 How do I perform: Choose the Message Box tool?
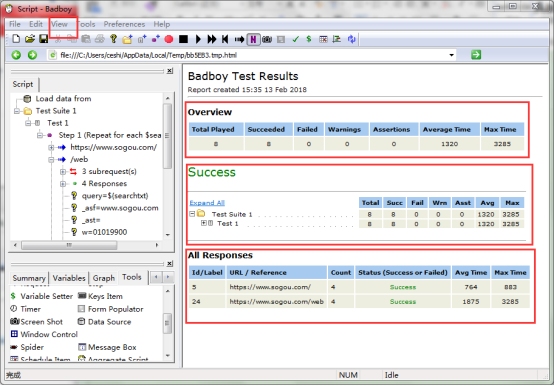(107, 347)
